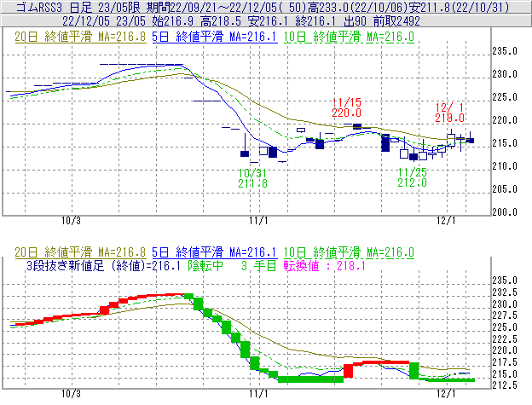532x405 pixels.
Task: Click the 11/25 212.0 low label
Action: pyautogui.click(x=412, y=177)
